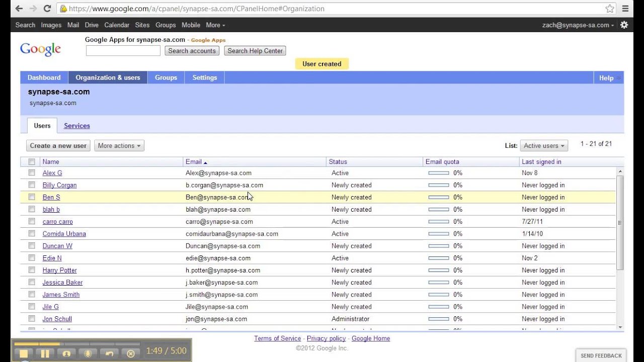The width and height of the screenshot is (644, 362).
Task: Click the Search accounts button
Action: point(192,51)
